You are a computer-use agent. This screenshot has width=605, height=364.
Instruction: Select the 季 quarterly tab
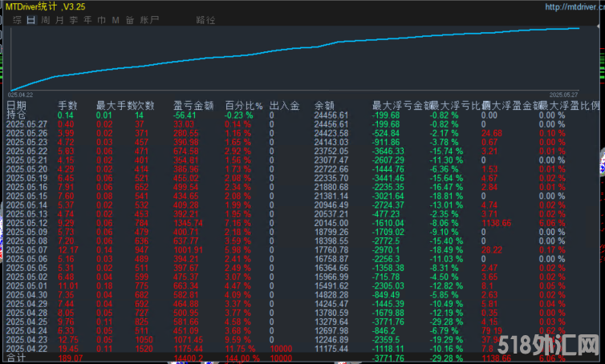click(74, 19)
